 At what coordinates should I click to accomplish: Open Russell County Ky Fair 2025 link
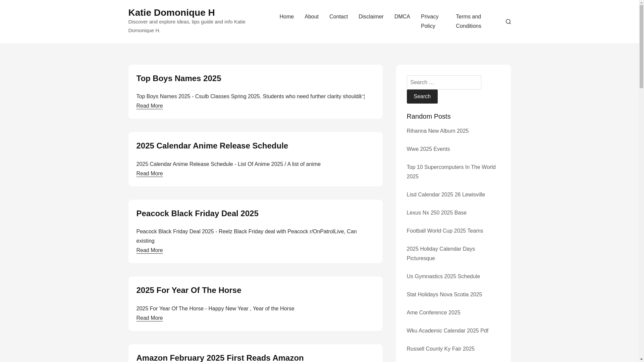(x=440, y=349)
